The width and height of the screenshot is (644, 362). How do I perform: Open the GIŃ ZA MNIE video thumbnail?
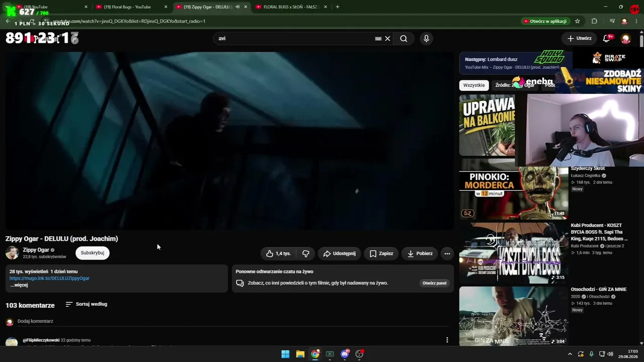pos(514,316)
